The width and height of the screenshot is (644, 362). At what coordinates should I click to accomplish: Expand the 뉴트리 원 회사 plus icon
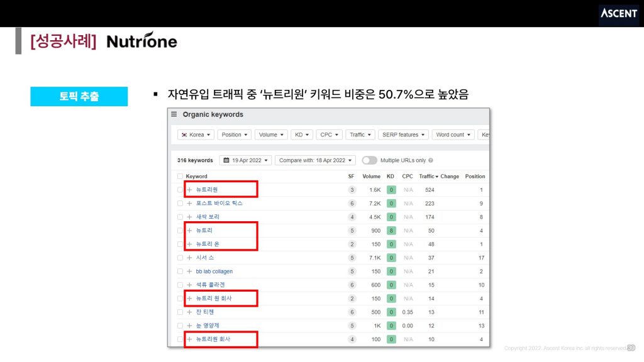(189, 299)
